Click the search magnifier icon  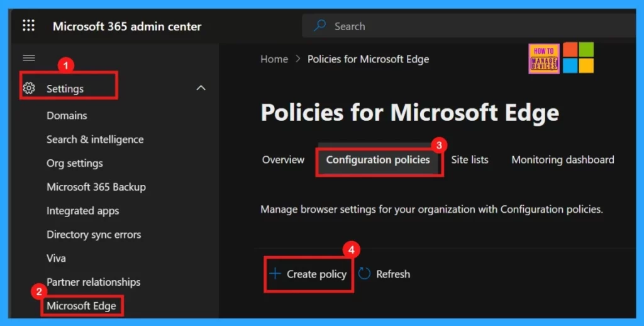coord(319,25)
